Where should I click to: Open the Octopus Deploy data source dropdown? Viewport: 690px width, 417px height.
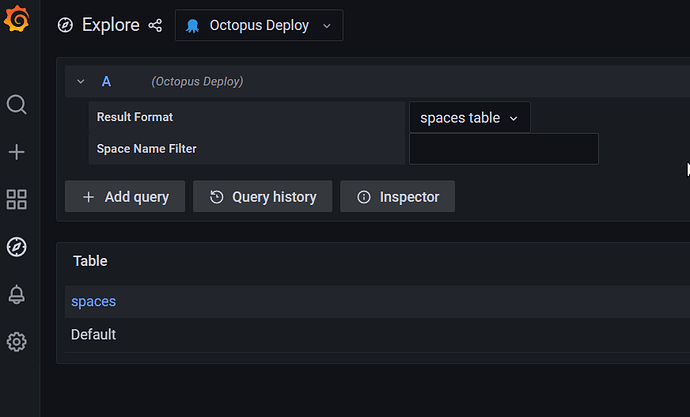point(259,26)
